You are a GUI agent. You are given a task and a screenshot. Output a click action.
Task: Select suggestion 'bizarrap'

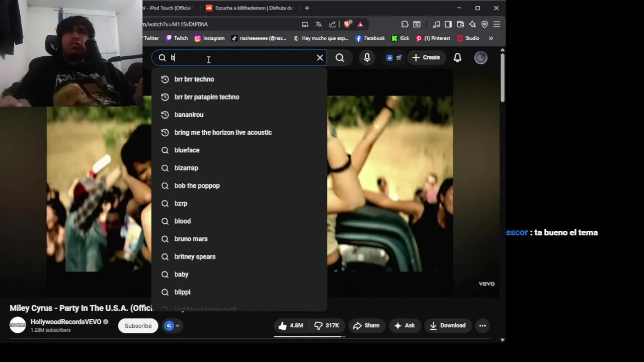point(239,168)
